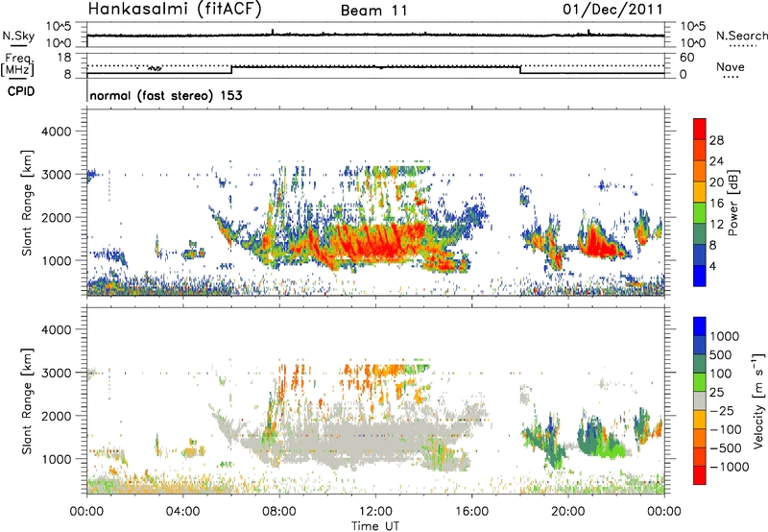This screenshot has height=532, width=768.
Task: Click the '12:00' time axis tick label
Action: [375, 512]
